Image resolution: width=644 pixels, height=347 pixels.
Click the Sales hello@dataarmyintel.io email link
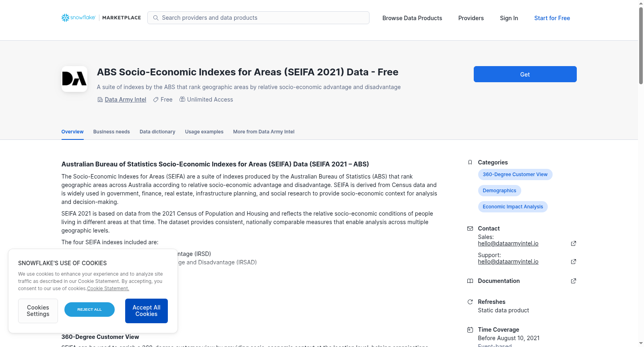click(508, 243)
